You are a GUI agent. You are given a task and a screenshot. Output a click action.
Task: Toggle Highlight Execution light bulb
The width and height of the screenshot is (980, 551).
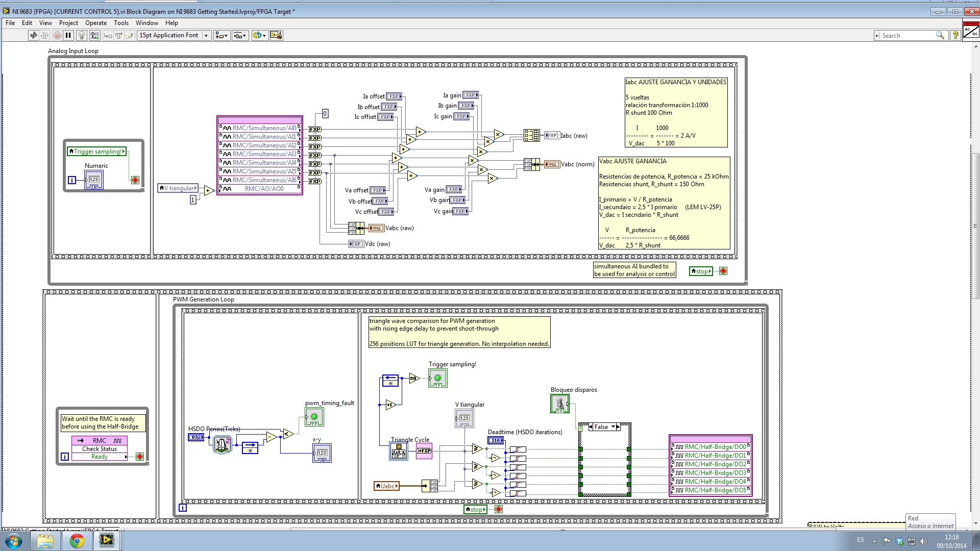coord(81,35)
